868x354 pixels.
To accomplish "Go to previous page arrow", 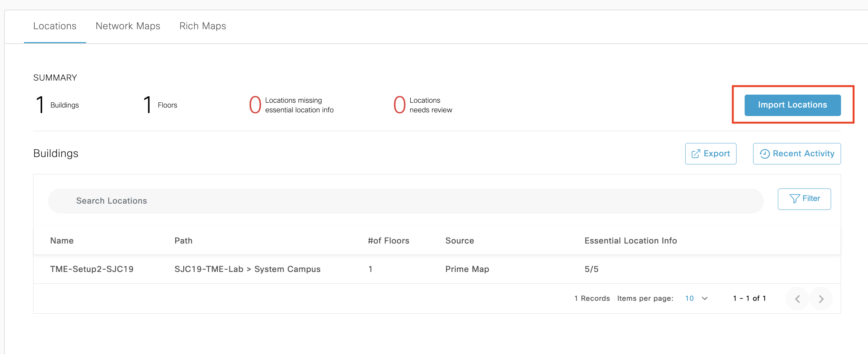I will [x=797, y=299].
